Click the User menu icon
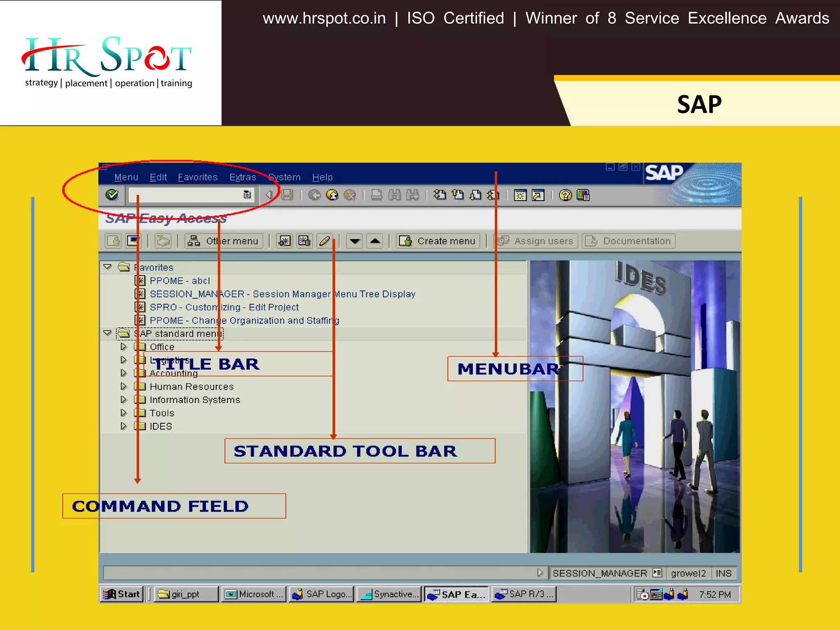 [x=114, y=241]
